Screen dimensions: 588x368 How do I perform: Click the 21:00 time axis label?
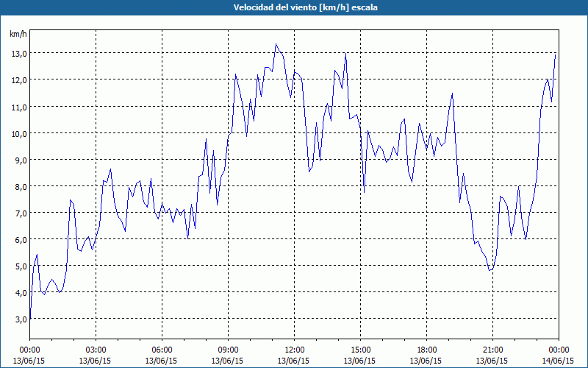tap(492, 350)
